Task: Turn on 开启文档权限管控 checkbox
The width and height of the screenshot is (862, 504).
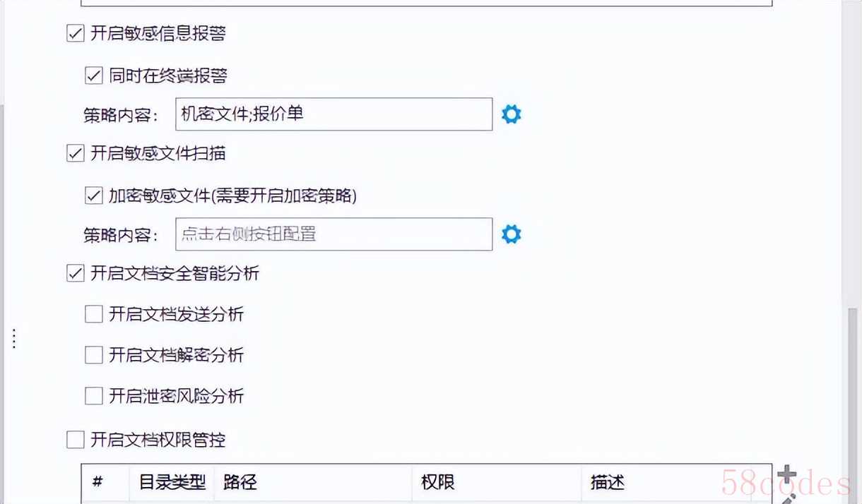Action: (76, 440)
